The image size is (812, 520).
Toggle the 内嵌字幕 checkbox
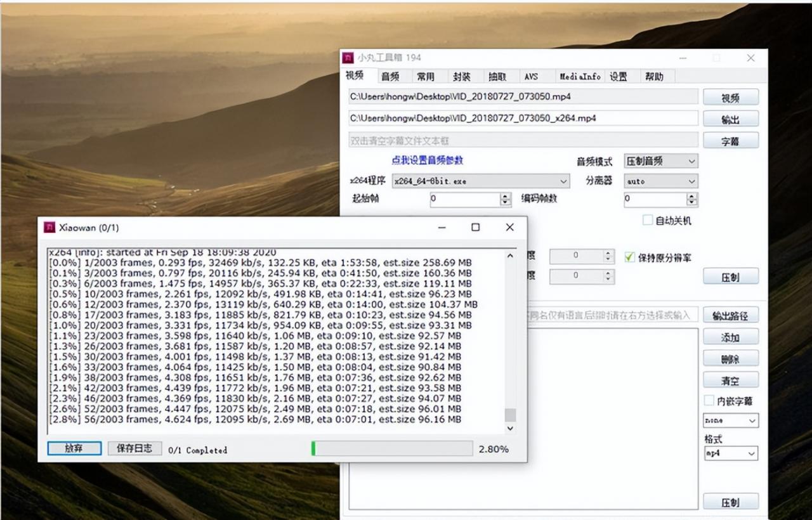coord(709,401)
